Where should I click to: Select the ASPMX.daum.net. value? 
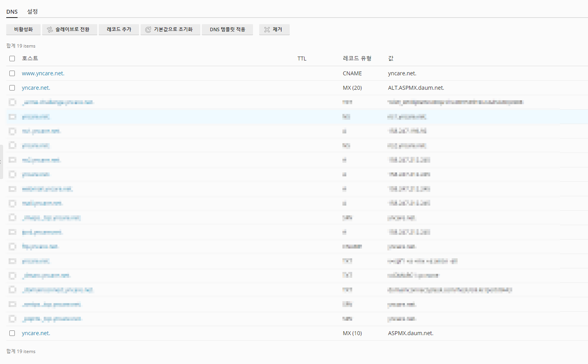[x=411, y=333]
